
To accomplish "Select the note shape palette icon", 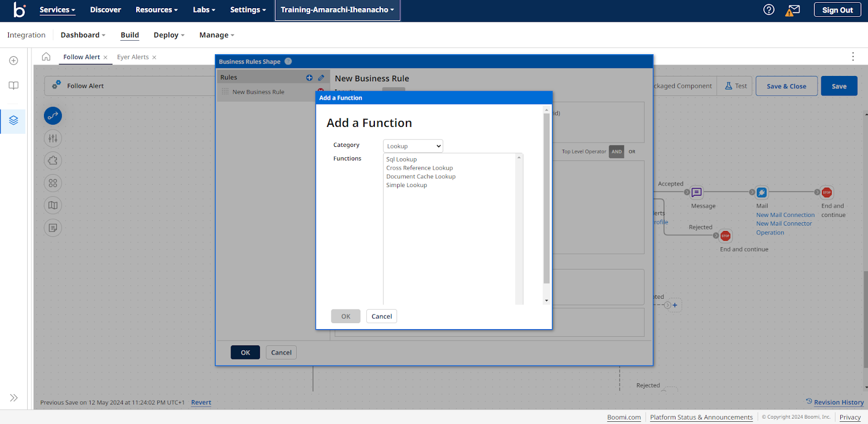I will tap(53, 228).
